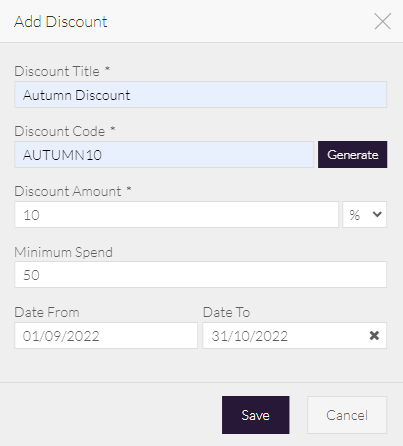Click the Discount Title label

click(57, 71)
